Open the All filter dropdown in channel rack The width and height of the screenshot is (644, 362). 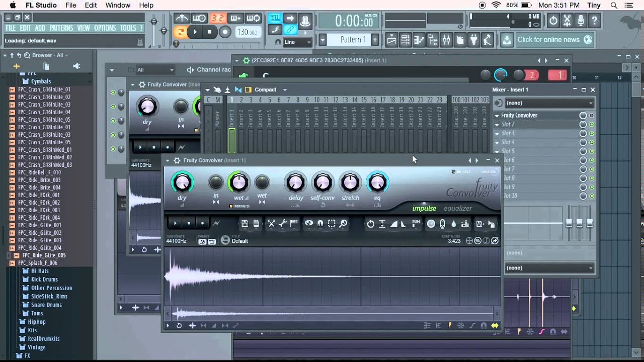(155, 70)
